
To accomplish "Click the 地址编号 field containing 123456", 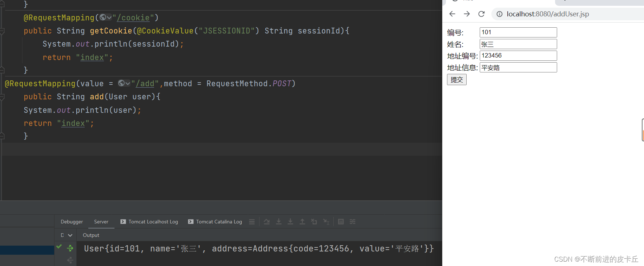I will pyautogui.click(x=518, y=56).
